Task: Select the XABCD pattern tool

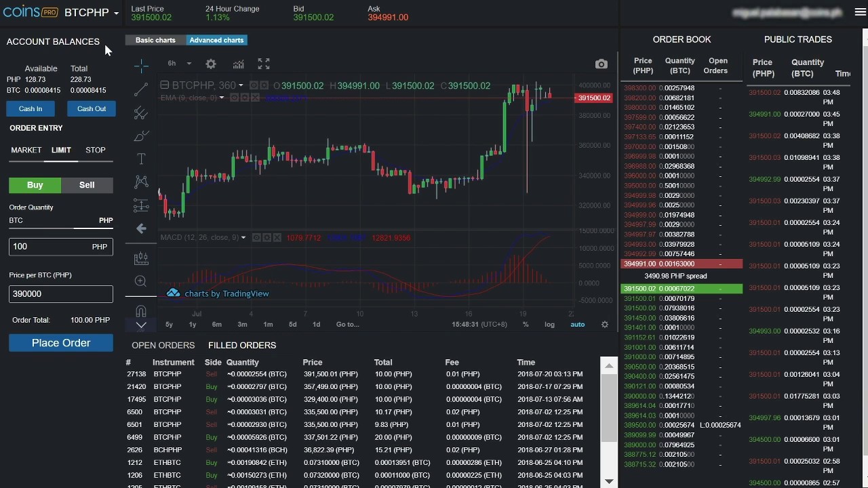Action: pos(141,181)
